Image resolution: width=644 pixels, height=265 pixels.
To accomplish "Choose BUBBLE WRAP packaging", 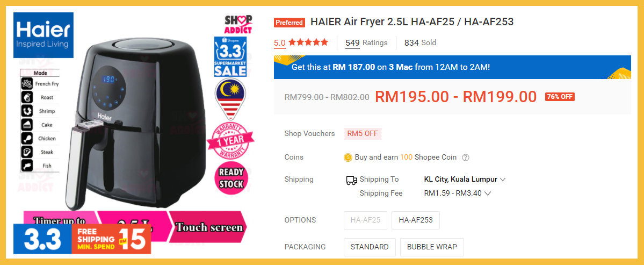I will coord(432,247).
